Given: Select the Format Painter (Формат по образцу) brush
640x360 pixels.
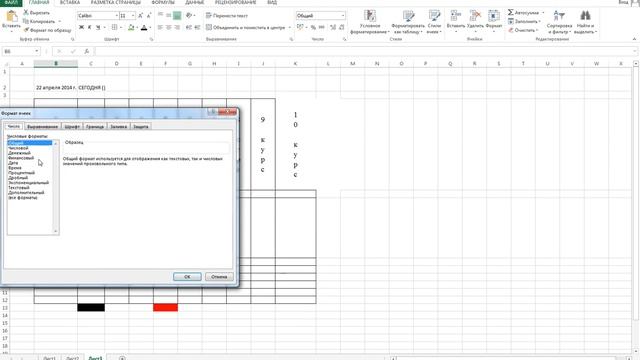Looking at the screenshot, I should pyautogui.click(x=26, y=30).
